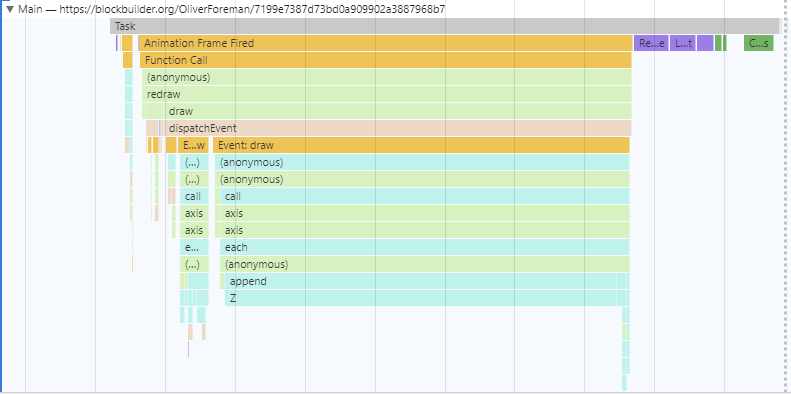Select the purple L...t block
Screen dimensions: 791x394
click(683, 43)
